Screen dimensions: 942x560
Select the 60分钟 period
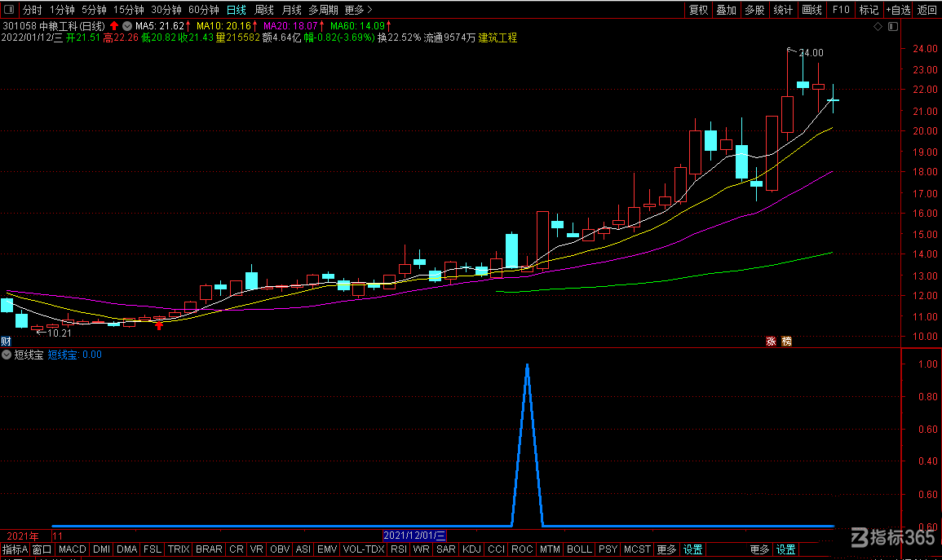(x=204, y=10)
